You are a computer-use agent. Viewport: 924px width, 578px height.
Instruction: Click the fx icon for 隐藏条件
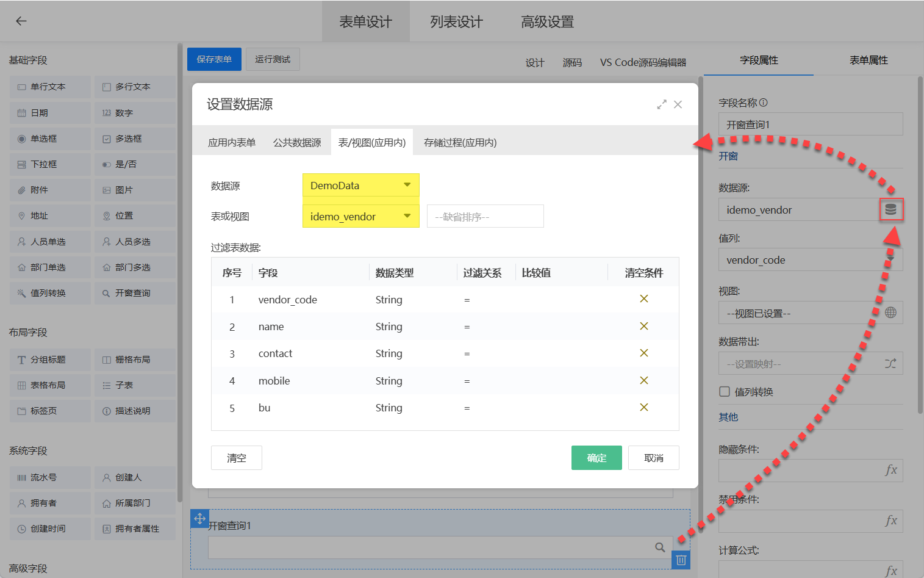pyautogui.click(x=891, y=470)
